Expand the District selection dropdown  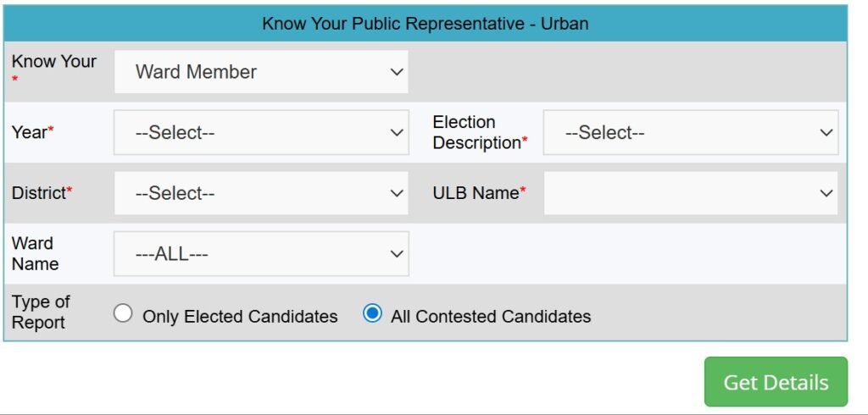tap(260, 193)
